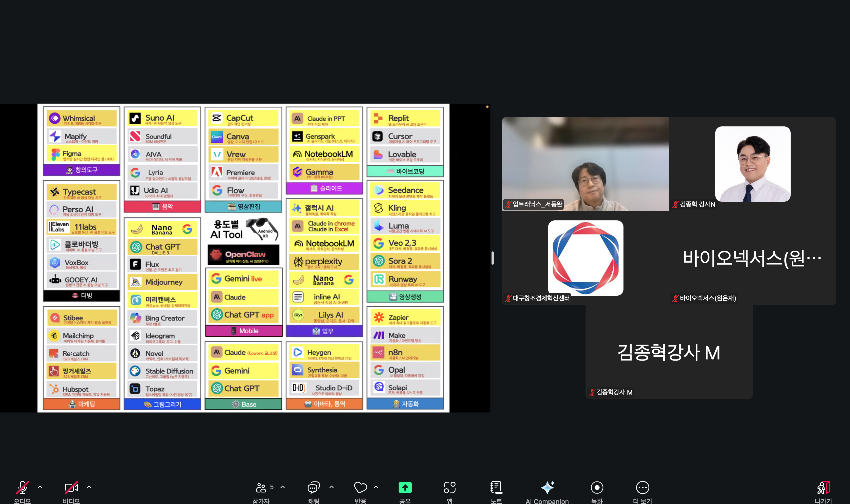This screenshot has height=504, width=850.
Task: Expand the chat options chevron
Action: (x=332, y=487)
